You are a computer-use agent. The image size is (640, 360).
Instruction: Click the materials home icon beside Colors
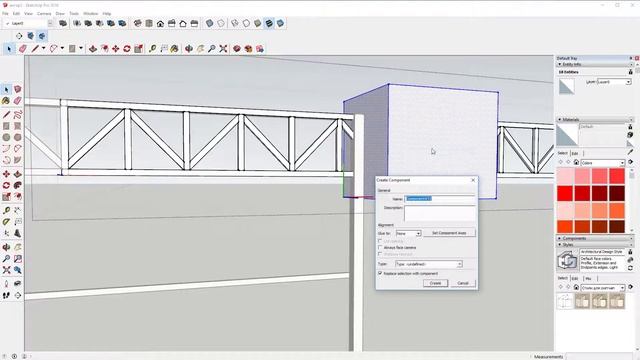pyautogui.click(x=576, y=162)
